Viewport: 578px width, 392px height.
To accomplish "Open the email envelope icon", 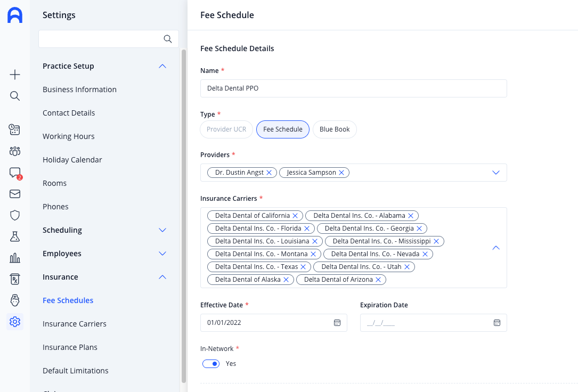I will [x=15, y=194].
